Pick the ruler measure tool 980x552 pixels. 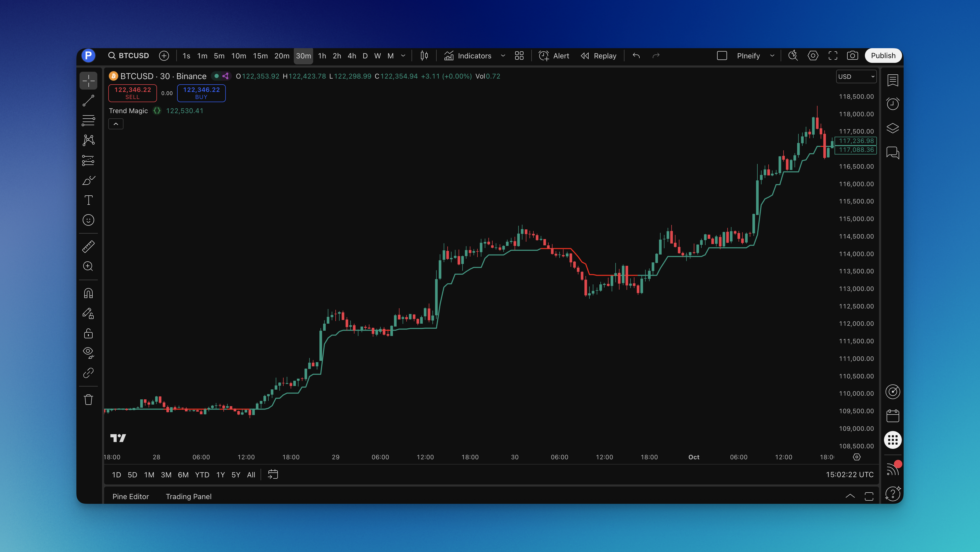pos(88,247)
